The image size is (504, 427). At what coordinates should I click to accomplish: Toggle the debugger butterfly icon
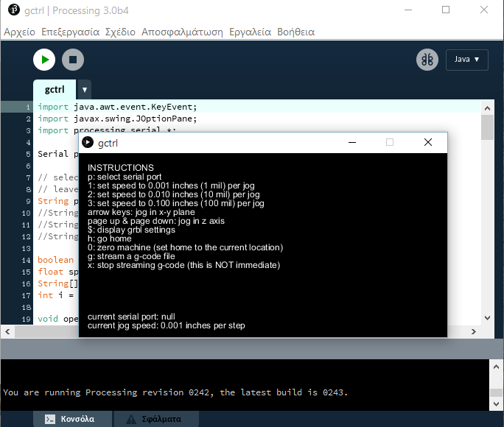coord(427,60)
